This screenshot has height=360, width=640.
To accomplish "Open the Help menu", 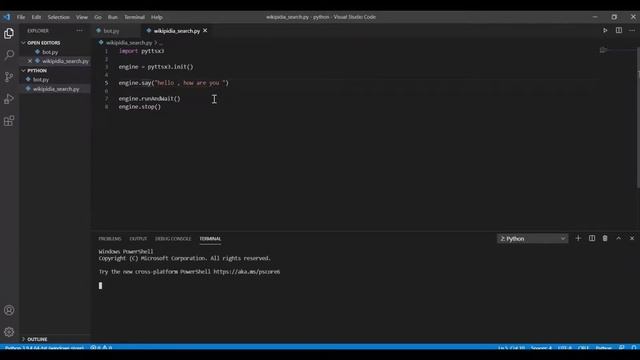I will (157, 17).
